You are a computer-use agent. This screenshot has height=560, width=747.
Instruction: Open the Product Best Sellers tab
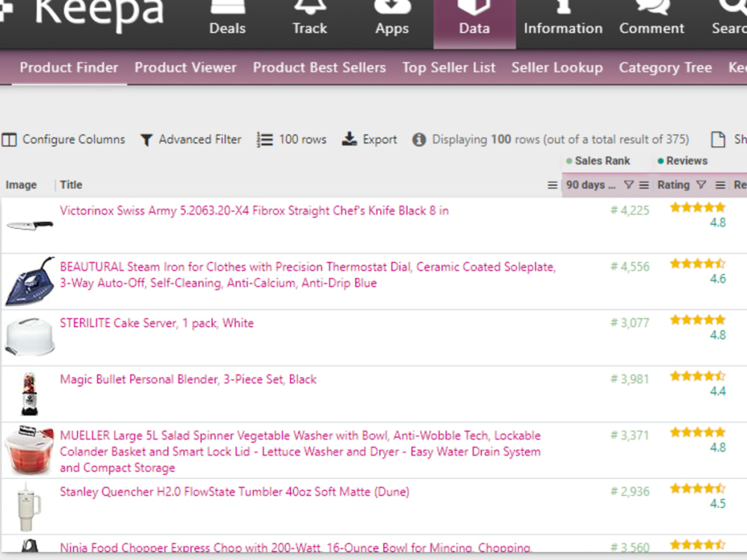tap(319, 68)
